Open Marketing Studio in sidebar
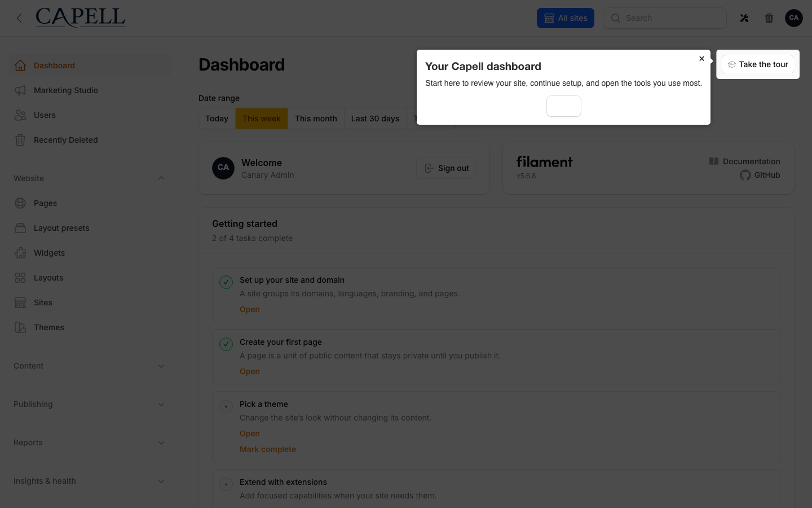 (91, 90)
